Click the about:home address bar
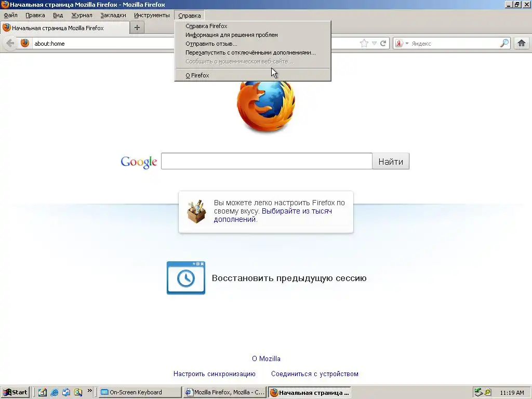The width and height of the screenshot is (532, 399). point(195,44)
